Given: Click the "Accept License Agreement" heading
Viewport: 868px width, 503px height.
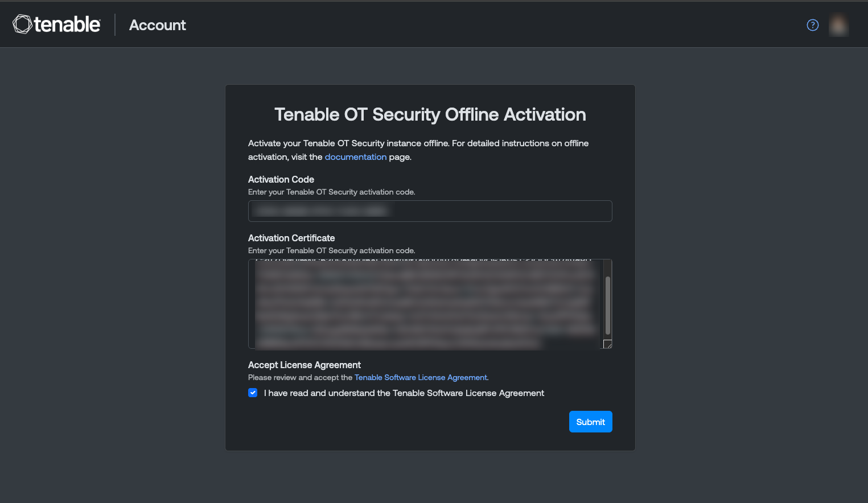Looking at the screenshot, I should click(305, 365).
